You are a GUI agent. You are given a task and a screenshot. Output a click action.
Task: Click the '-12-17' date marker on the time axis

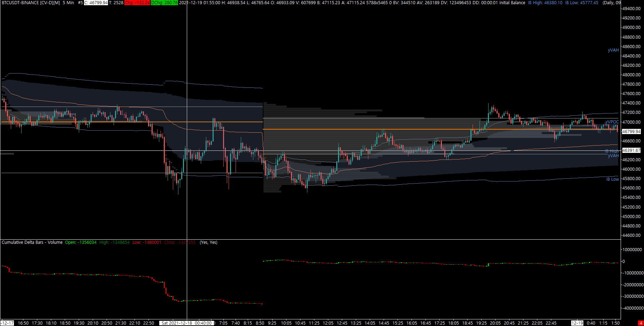coord(7,323)
